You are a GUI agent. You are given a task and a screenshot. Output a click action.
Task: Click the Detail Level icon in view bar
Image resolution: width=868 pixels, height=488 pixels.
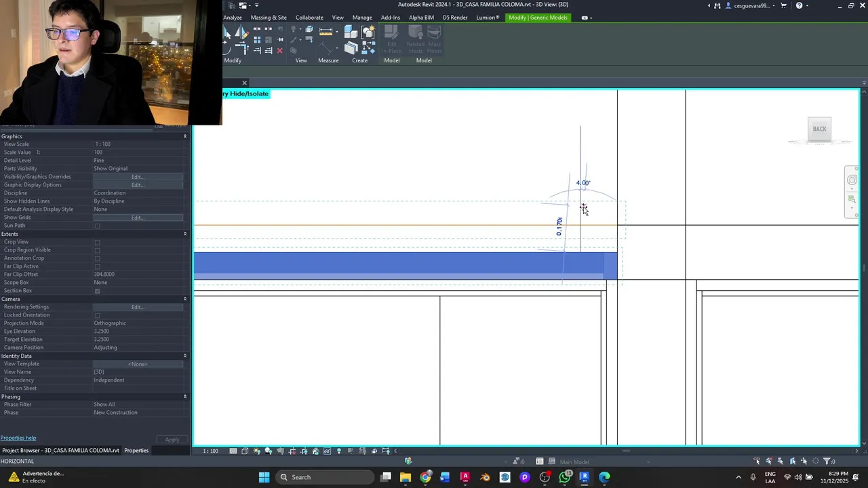(233, 451)
